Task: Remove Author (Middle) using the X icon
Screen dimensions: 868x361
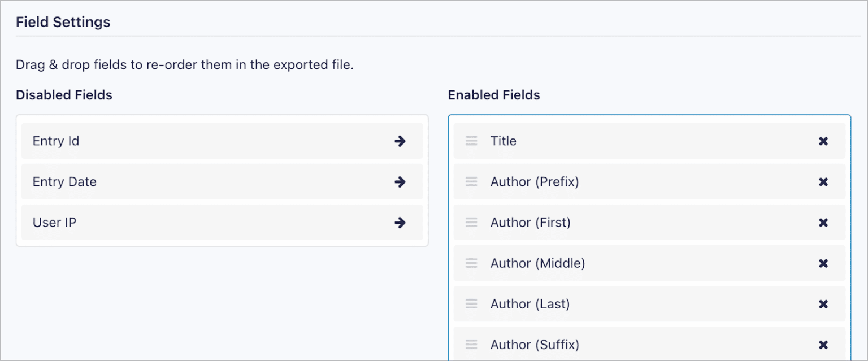Action: (x=823, y=263)
